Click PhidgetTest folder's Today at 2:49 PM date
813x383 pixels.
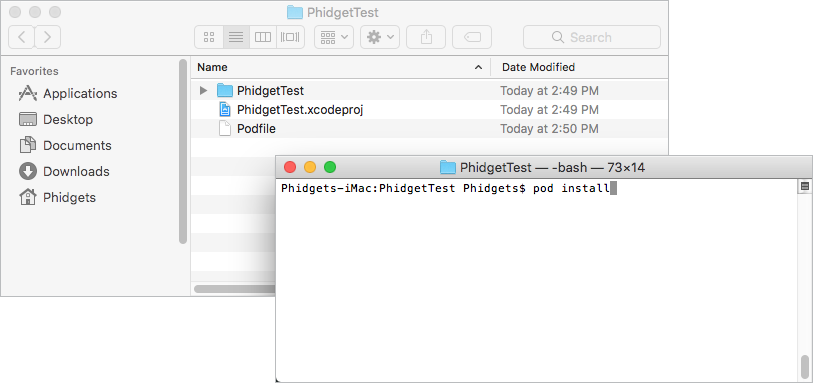click(x=550, y=91)
